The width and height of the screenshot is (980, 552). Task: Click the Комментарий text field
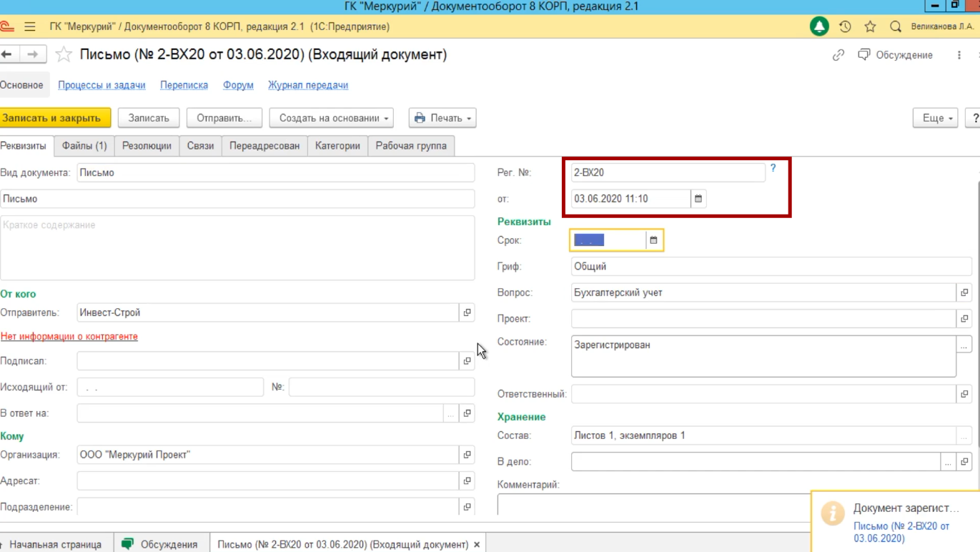(654, 505)
